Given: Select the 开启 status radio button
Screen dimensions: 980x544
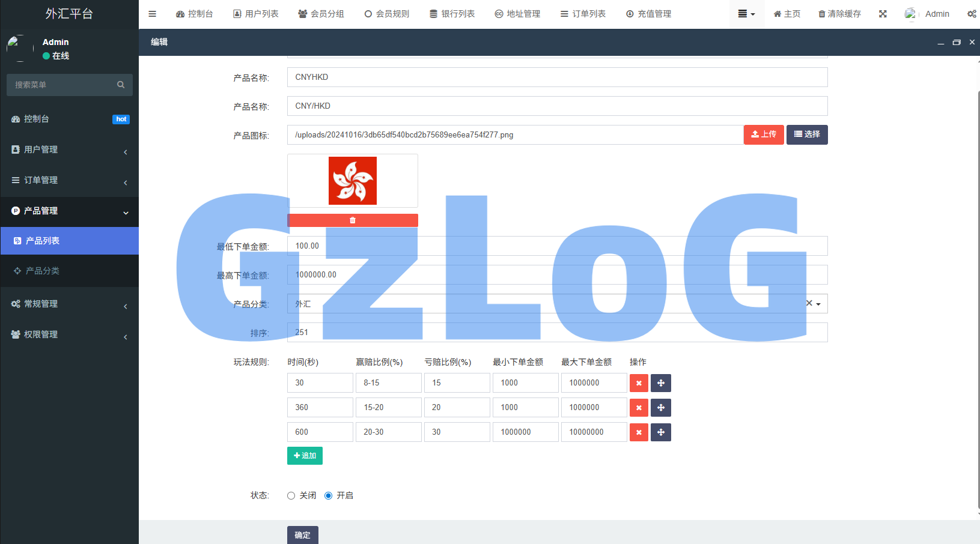Looking at the screenshot, I should point(328,495).
